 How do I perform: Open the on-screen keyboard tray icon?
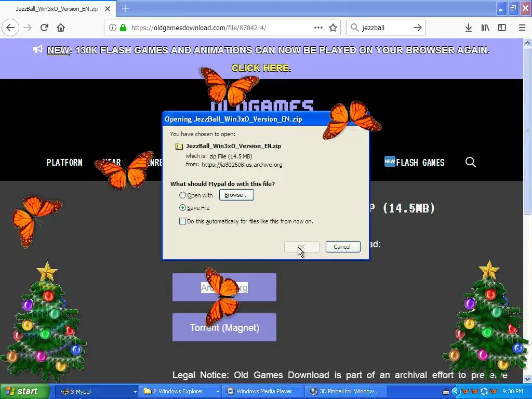445,392
